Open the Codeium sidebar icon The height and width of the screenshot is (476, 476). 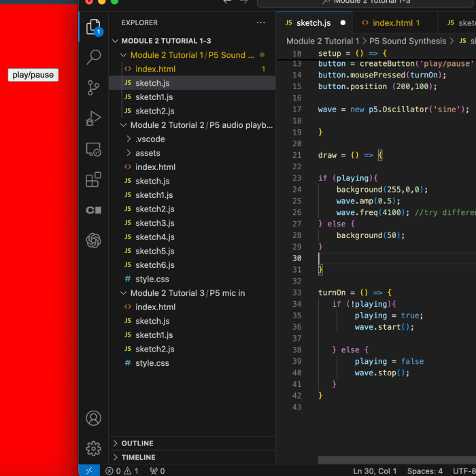click(x=93, y=210)
